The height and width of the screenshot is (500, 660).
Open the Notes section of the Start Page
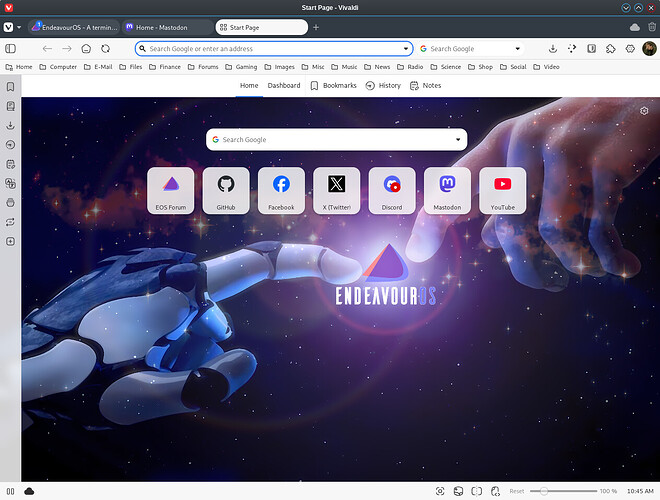point(426,85)
